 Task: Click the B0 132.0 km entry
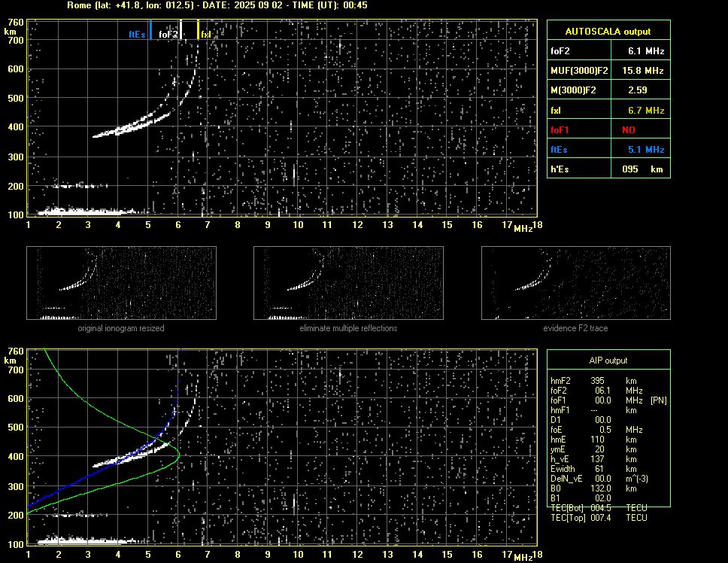[593, 488]
